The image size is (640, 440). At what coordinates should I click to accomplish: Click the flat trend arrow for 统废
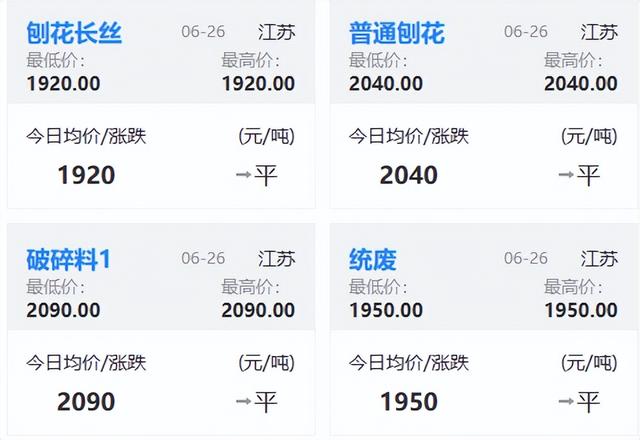566,402
